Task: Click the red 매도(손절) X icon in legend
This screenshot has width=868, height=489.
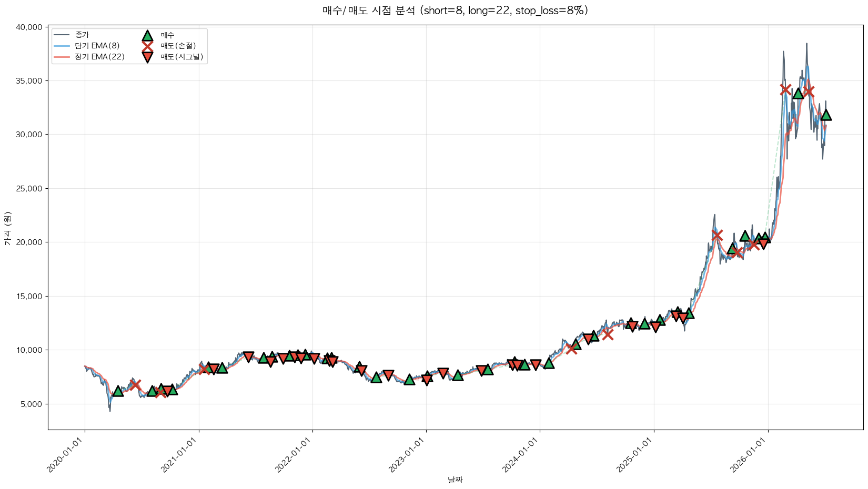Action: click(147, 46)
